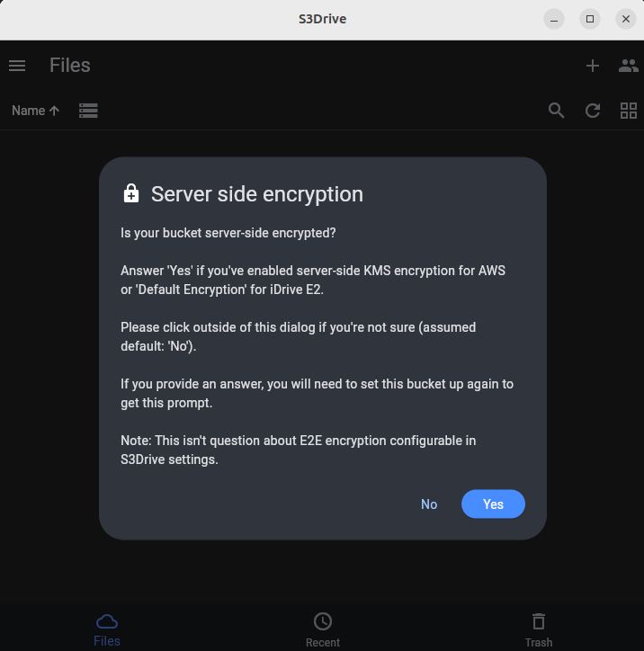Click the Recent clock icon

coord(323,621)
